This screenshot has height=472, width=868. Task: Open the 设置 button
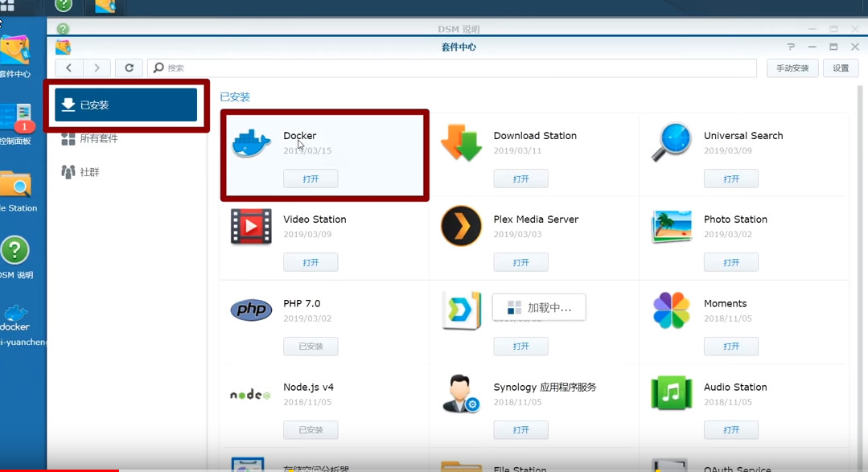(x=841, y=68)
